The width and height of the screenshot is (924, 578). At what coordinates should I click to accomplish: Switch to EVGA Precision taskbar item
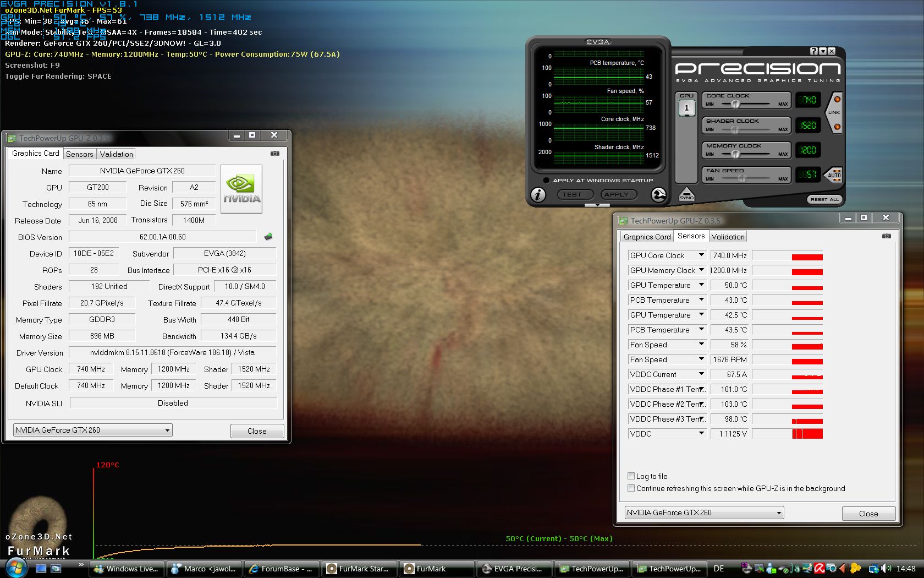(x=515, y=569)
